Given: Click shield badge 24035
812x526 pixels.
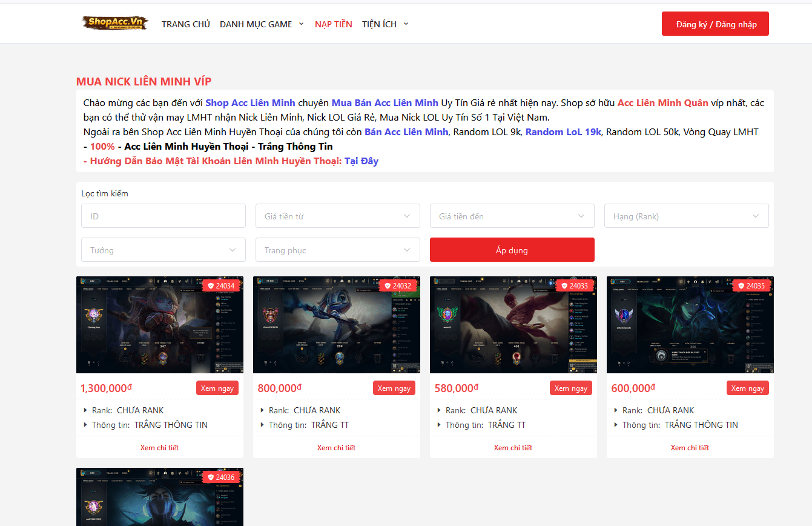Looking at the screenshot, I should coord(751,285).
